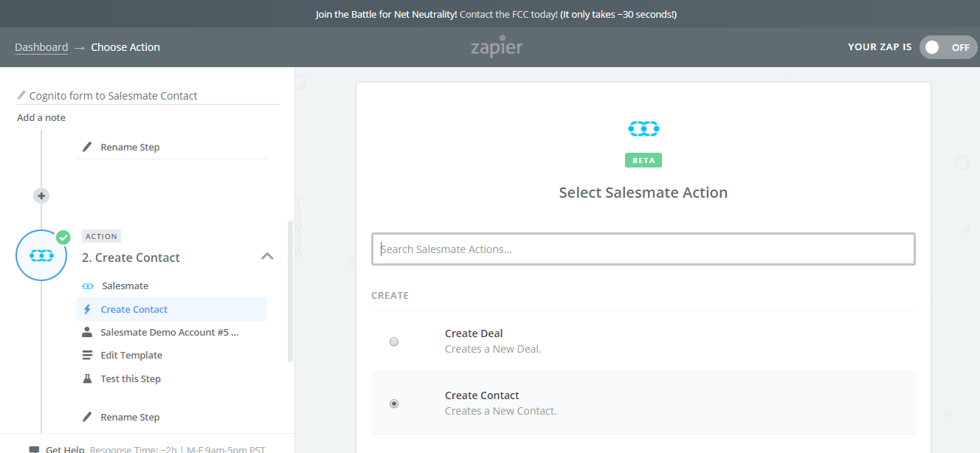980x453 pixels.
Task: Click the 2. Create Contact step title
Action: tap(131, 257)
